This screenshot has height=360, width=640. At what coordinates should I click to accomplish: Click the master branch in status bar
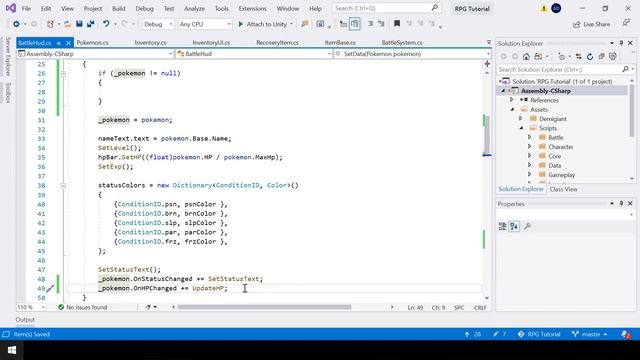pyautogui.click(x=589, y=334)
